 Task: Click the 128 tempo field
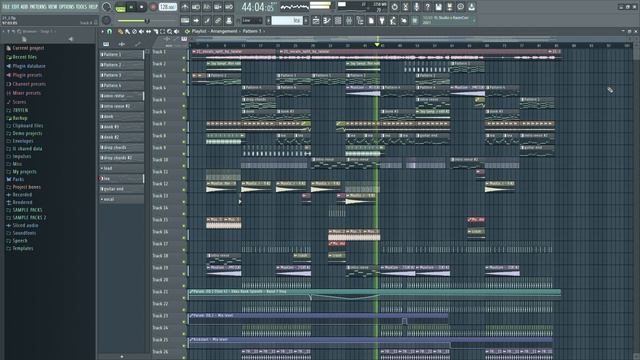tap(167, 7)
